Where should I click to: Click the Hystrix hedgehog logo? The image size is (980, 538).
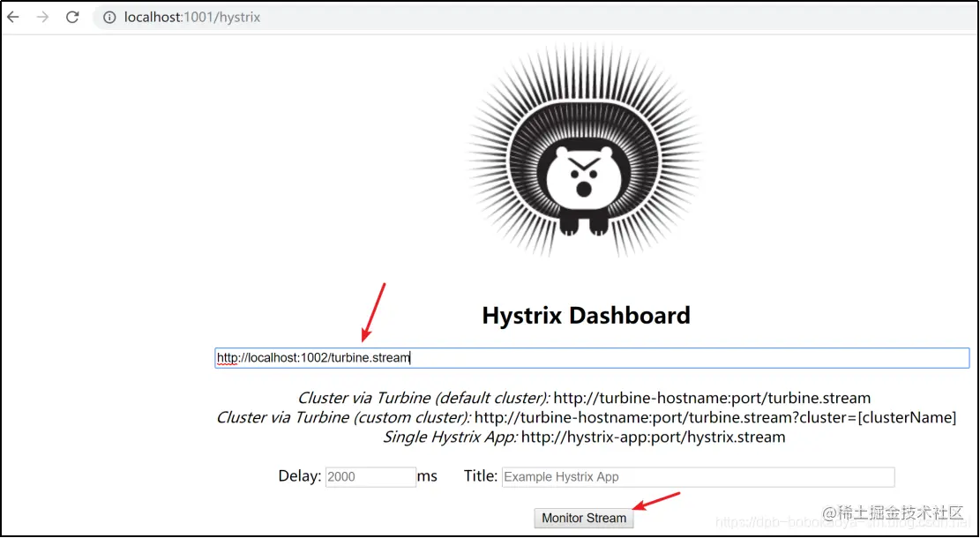pos(585,150)
